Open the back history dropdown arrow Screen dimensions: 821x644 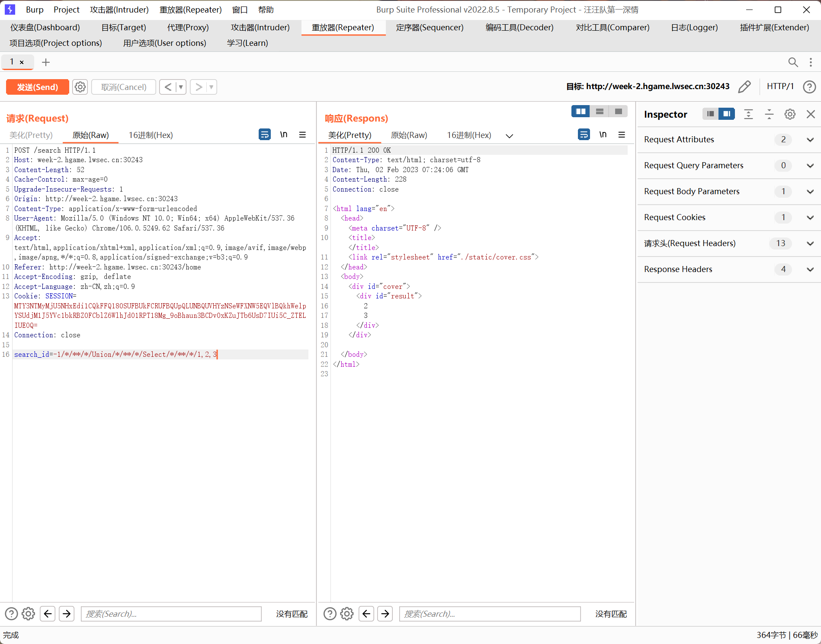click(x=181, y=87)
